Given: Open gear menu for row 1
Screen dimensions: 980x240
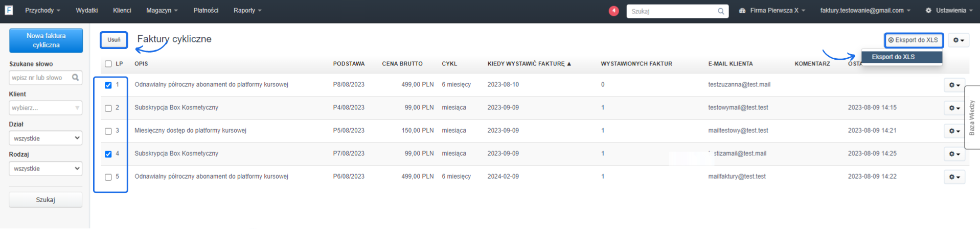Looking at the screenshot, I should point(954,85).
